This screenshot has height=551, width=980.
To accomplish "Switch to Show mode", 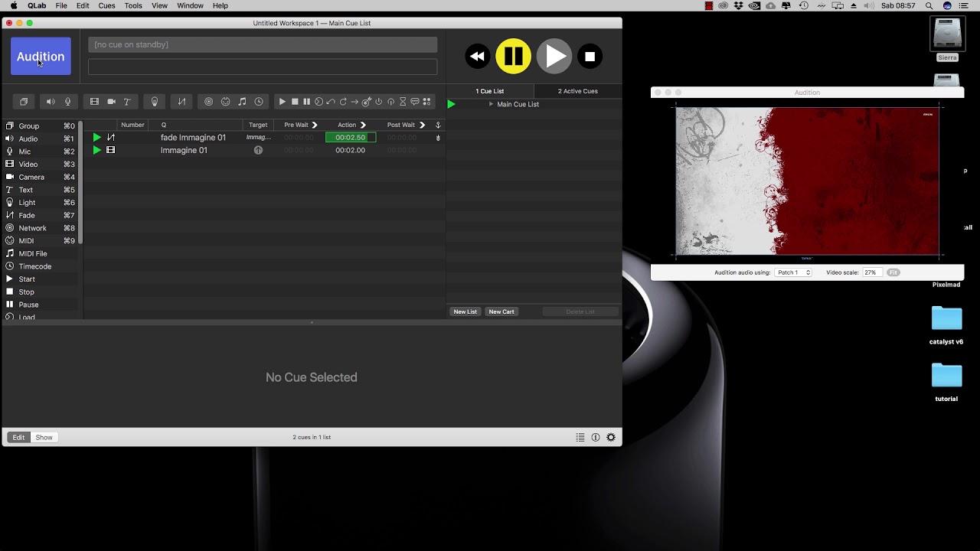I will tap(44, 437).
